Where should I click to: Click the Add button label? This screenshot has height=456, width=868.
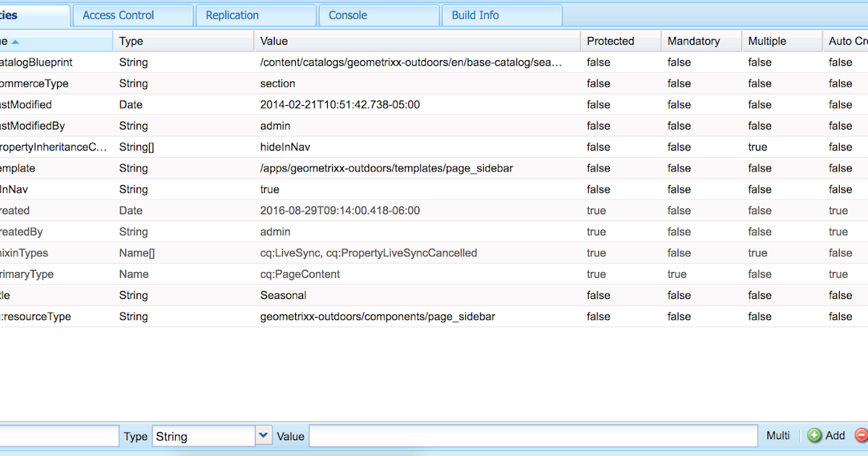click(835, 435)
